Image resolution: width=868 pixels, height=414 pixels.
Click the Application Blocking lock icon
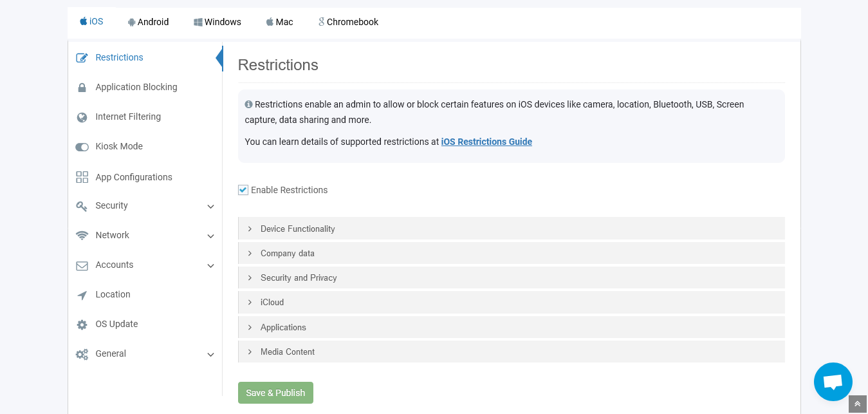pyautogui.click(x=82, y=88)
